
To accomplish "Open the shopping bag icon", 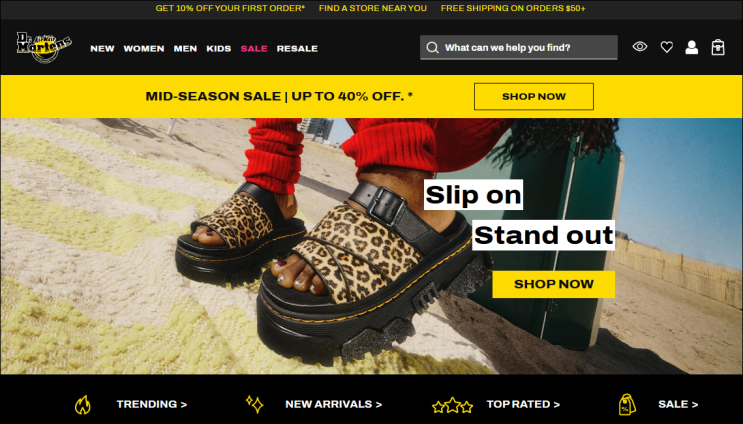I will tap(718, 47).
